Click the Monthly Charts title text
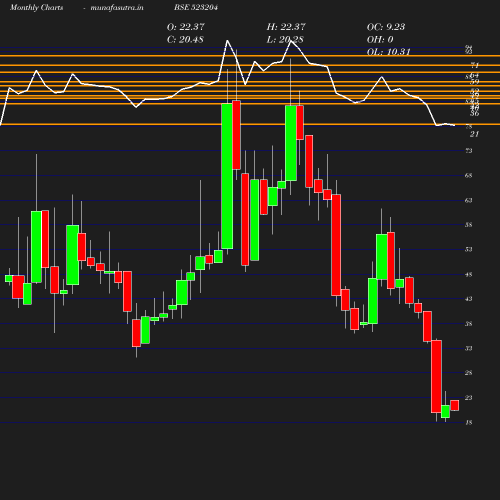500x500 pixels. click(x=36, y=7)
